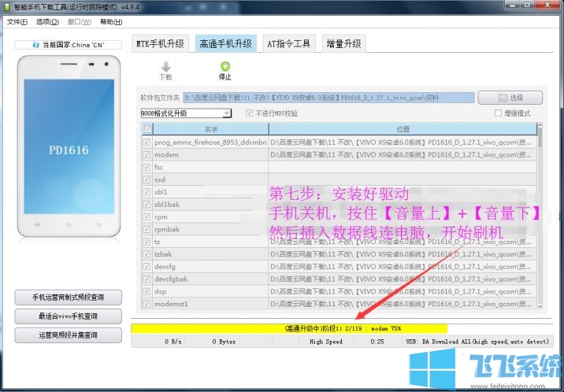Toggle the modem row checkbox
Screen dimensions: 564x392
tap(147, 155)
